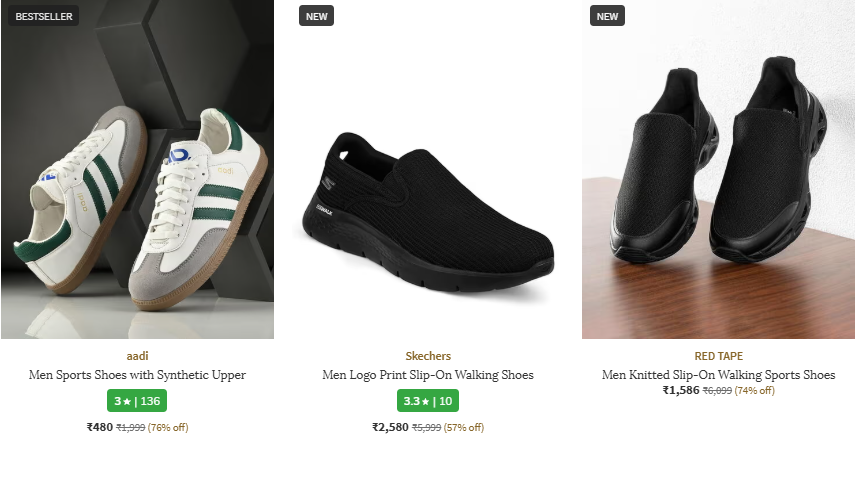Click the 3.3-star rating badge with 10 reviews
The height and width of the screenshot is (484, 858).
coord(428,401)
